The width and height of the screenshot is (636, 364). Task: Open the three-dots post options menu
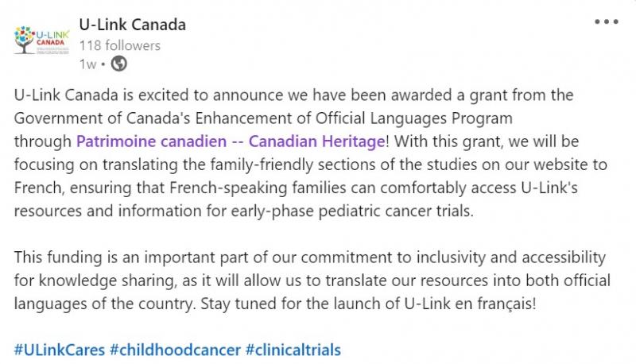[x=607, y=22]
